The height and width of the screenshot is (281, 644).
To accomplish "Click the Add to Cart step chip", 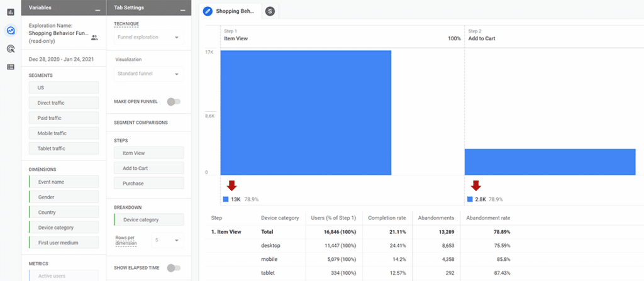I will [x=148, y=168].
